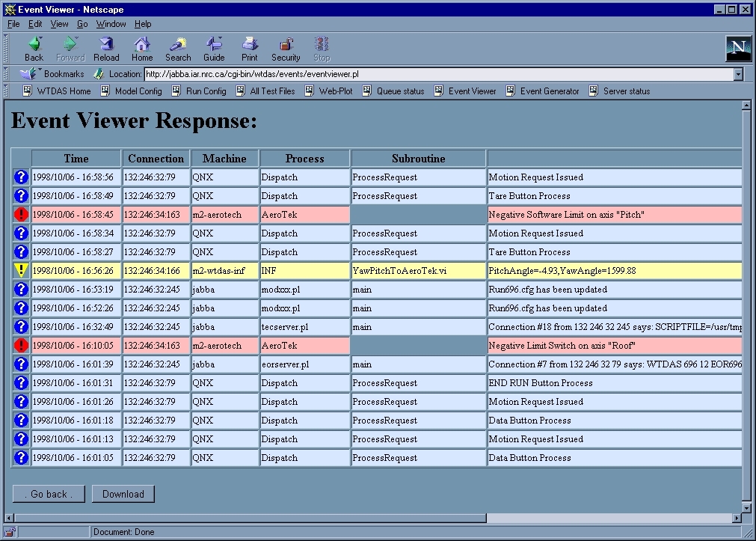The width and height of the screenshot is (756, 541).
Task: Click the horizontal scrollbar left arrow
Action: coord(9,518)
